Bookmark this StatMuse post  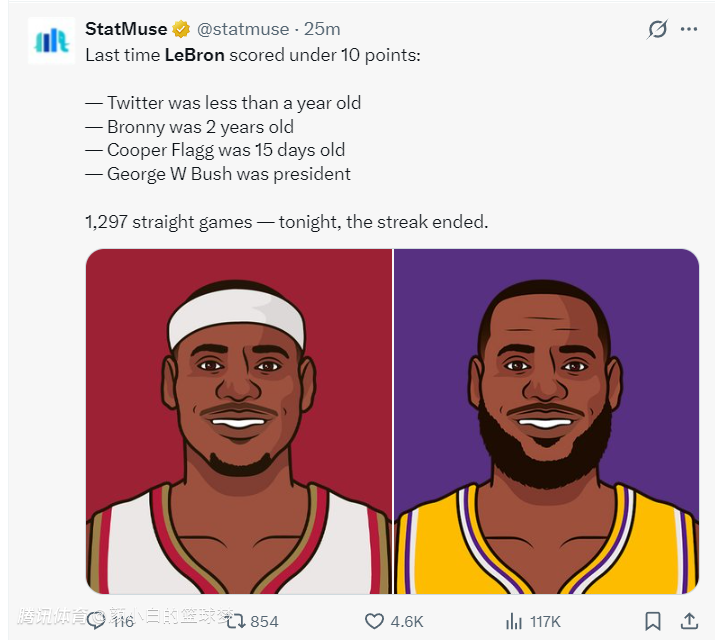coord(653,621)
